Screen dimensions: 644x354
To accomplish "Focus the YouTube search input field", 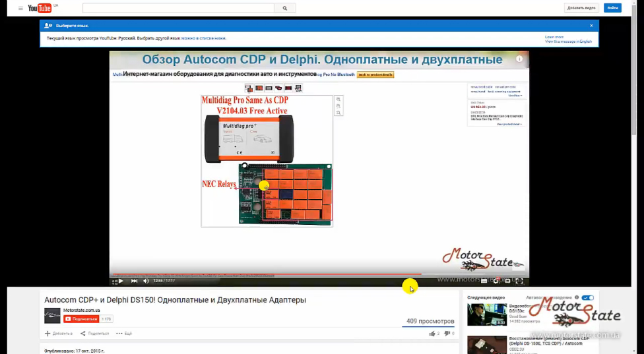I will tap(178, 8).
